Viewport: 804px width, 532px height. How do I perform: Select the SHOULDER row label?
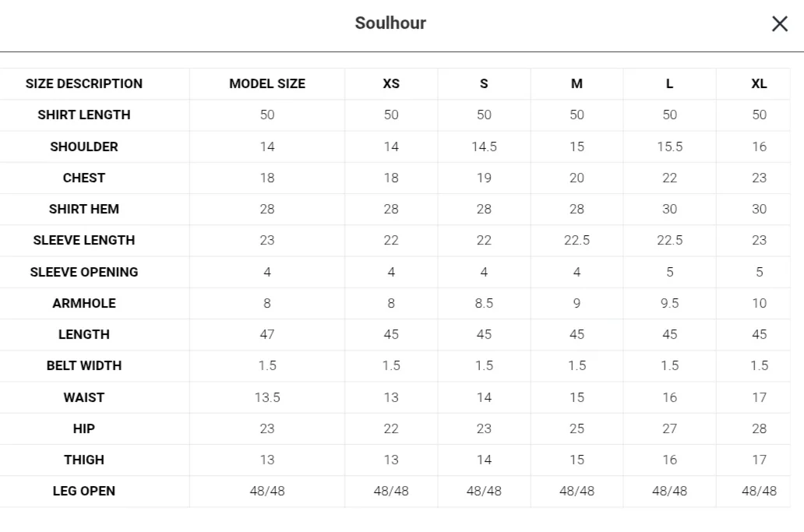coord(84,146)
